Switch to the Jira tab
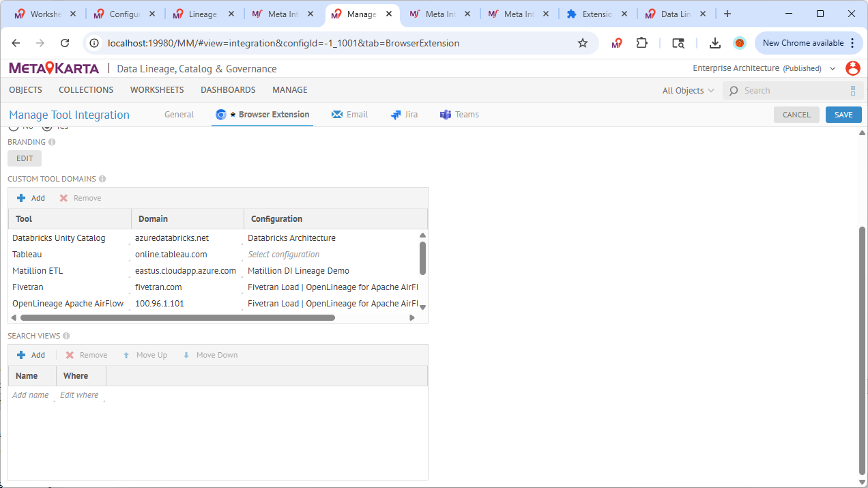The width and height of the screenshot is (868, 488). click(x=404, y=115)
